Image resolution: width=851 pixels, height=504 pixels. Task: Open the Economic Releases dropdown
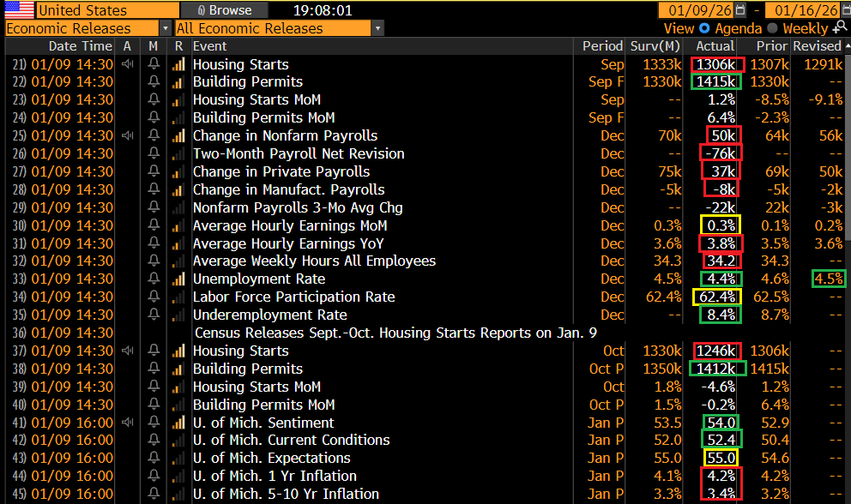[x=163, y=28]
